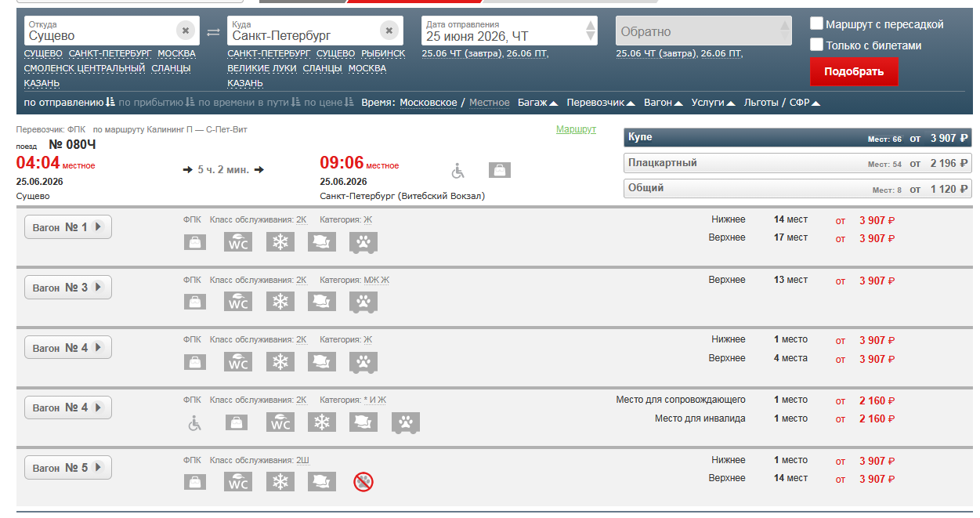Click the pets paw icon in Вагон № 3
The height and width of the screenshot is (518, 980).
pos(363,302)
